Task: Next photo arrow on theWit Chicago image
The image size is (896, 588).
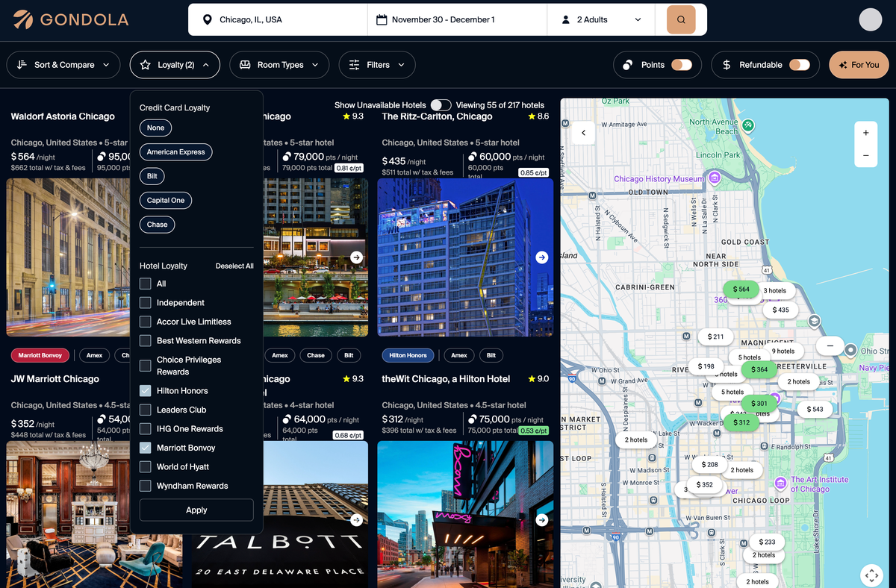Action: (x=542, y=520)
